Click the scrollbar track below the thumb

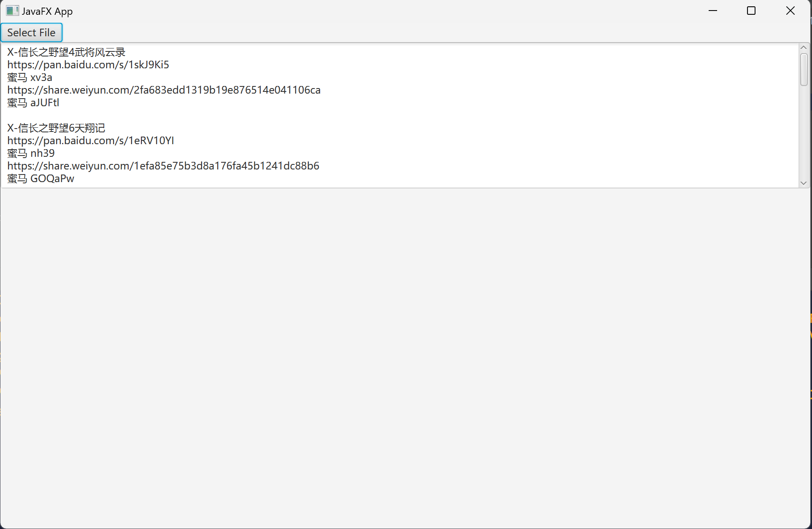(804, 135)
